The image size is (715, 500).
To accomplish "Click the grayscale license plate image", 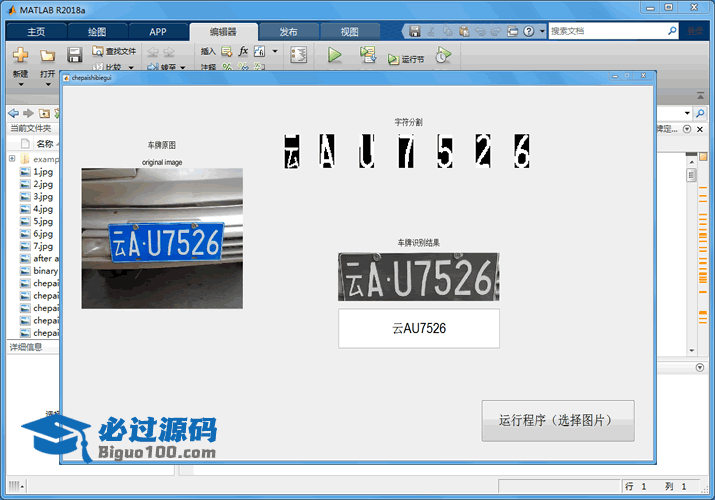I will (x=419, y=277).
